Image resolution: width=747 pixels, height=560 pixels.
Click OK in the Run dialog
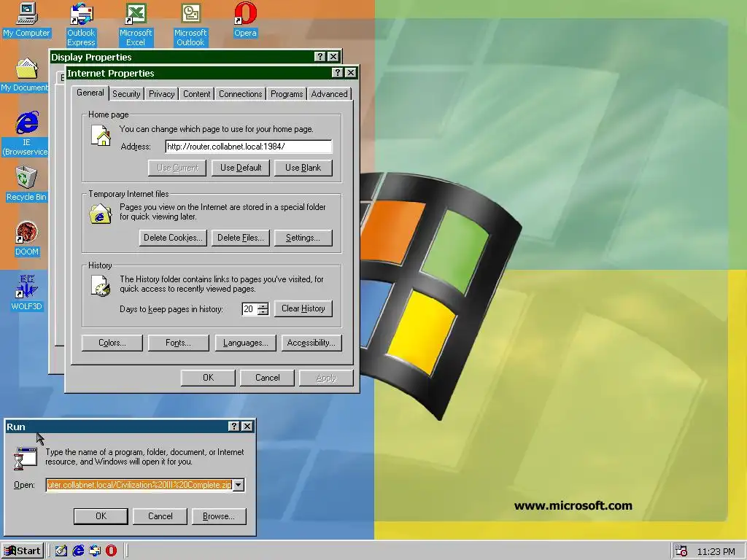(x=101, y=516)
